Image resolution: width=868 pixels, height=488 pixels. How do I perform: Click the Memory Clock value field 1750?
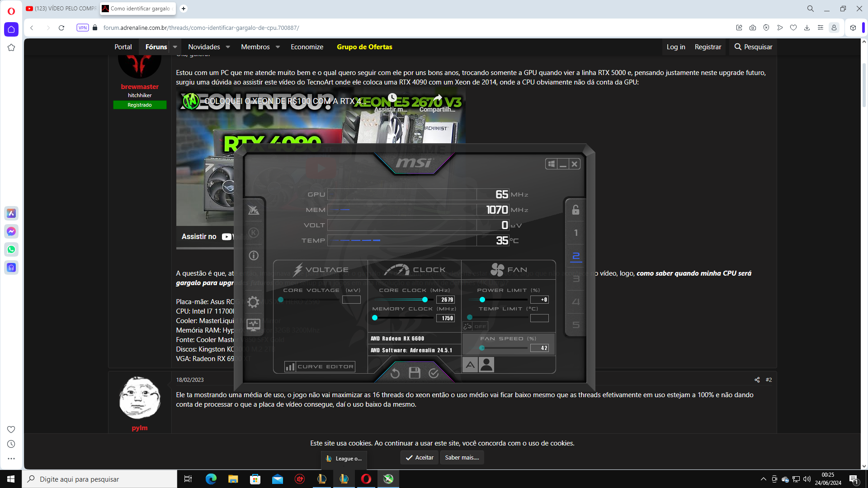446,318
